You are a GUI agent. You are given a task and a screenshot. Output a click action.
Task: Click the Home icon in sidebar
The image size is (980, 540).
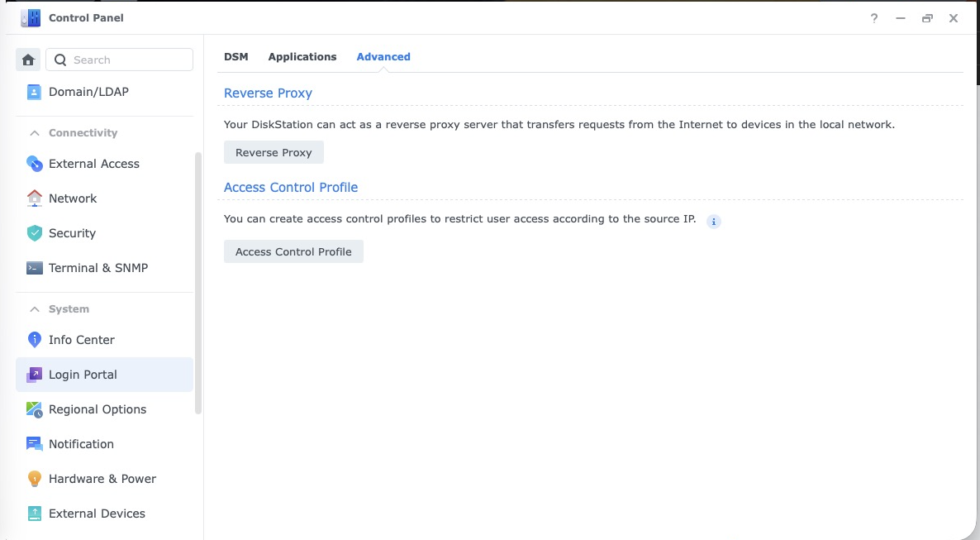click(28, 60)
